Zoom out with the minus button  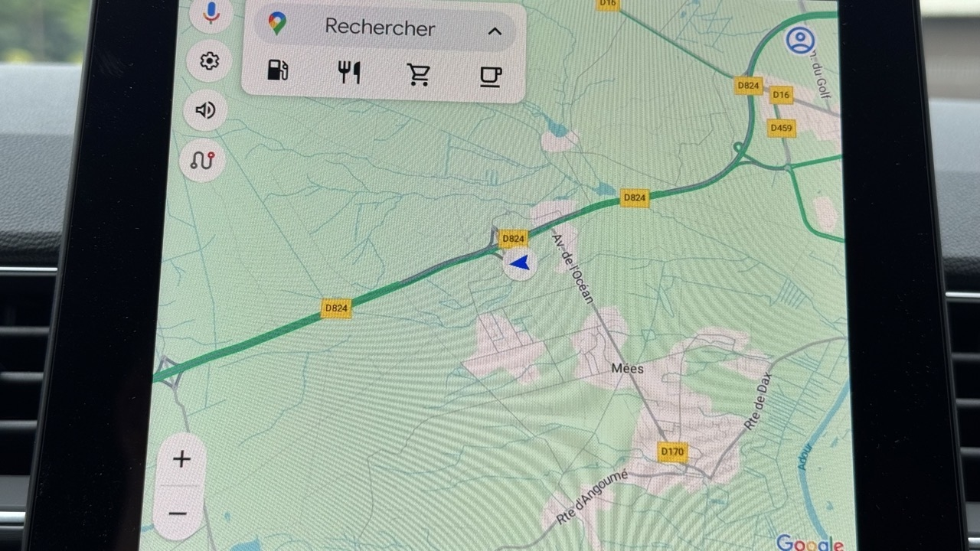coord(178,514)
